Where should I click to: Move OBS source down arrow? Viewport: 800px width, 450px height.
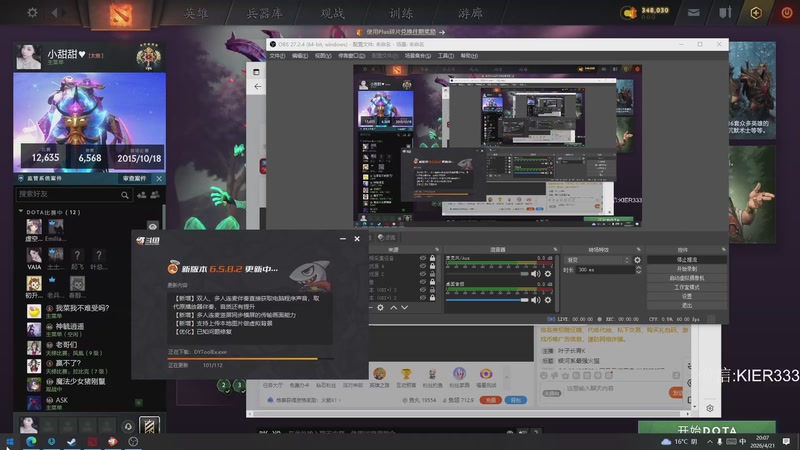(404, 308)
